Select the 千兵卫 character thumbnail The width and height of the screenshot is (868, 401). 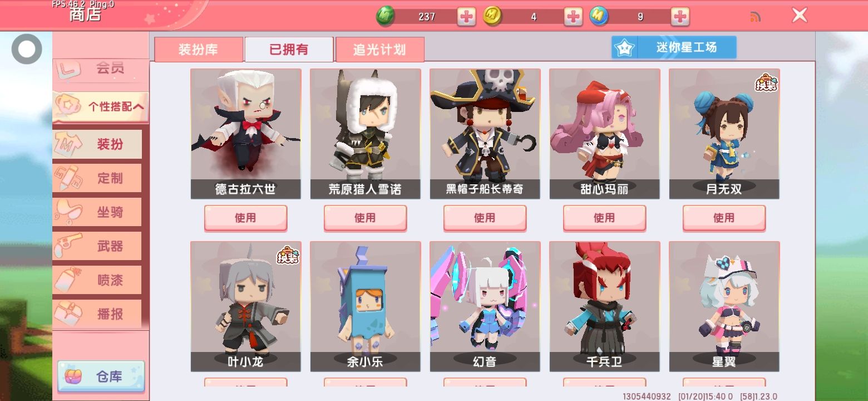pos(604,306)
